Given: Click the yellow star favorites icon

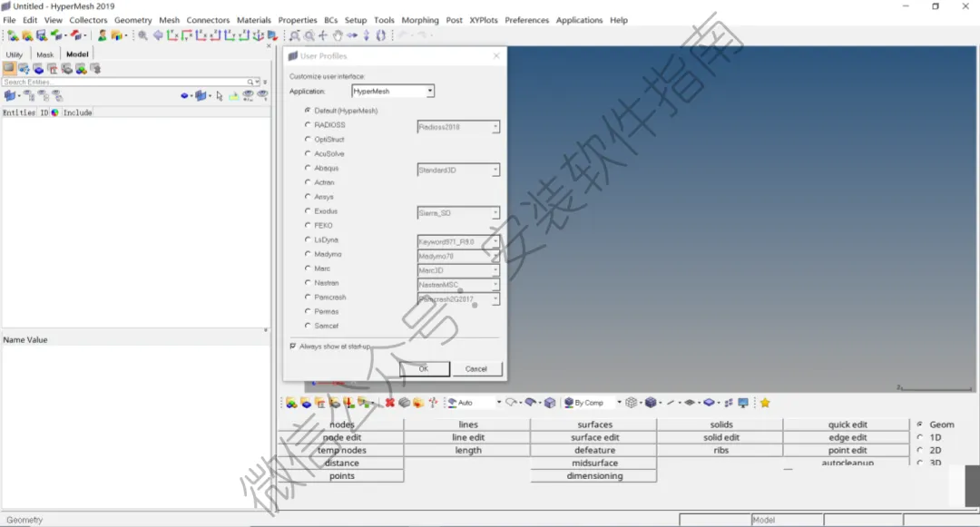Looking at the screenshot, I should click(765, 403).
